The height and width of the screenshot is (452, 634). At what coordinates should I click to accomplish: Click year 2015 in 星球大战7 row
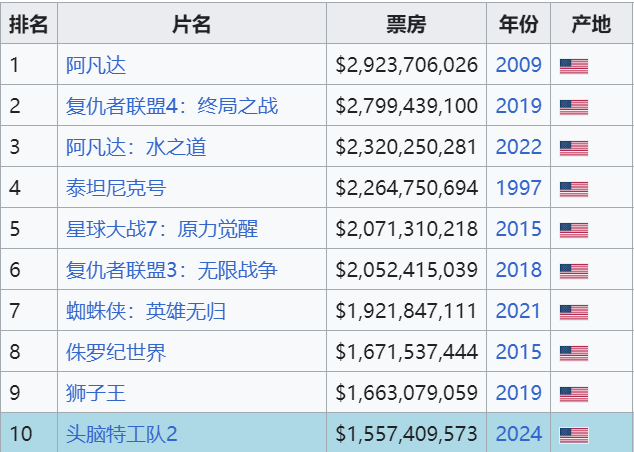pos(518,229)
